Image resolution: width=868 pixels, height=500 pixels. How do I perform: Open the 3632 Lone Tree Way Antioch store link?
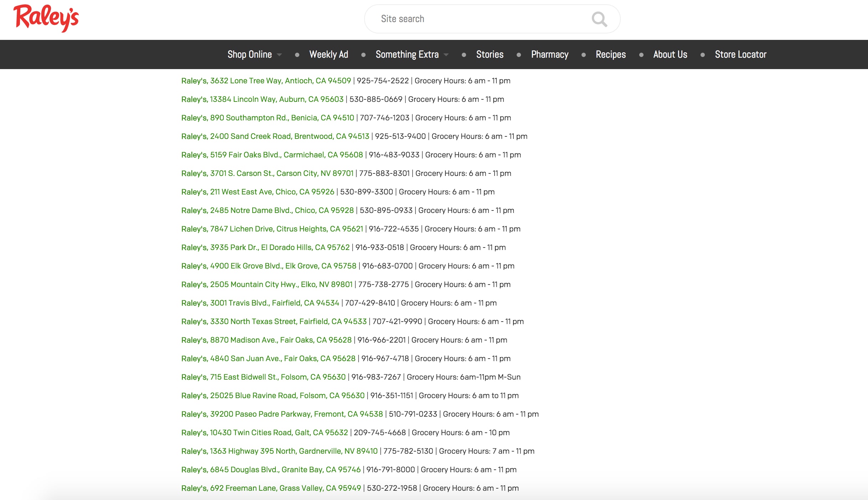266,81
